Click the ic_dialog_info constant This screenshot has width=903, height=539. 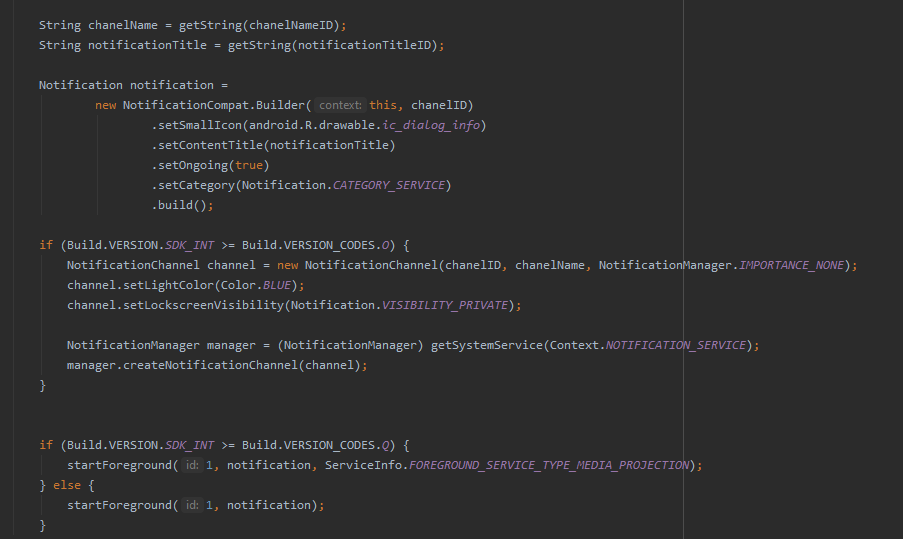point(431,125)
